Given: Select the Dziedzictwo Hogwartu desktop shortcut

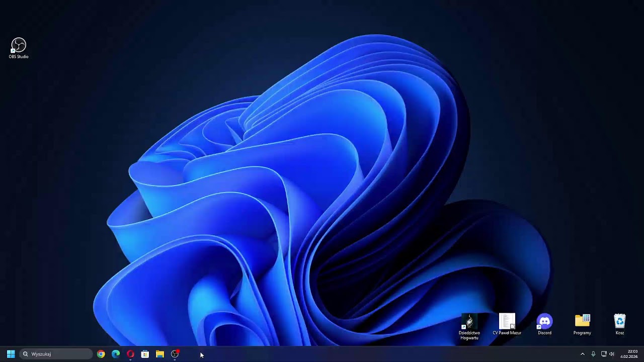Looking at the screenshot, I should (x=469, y=327).
